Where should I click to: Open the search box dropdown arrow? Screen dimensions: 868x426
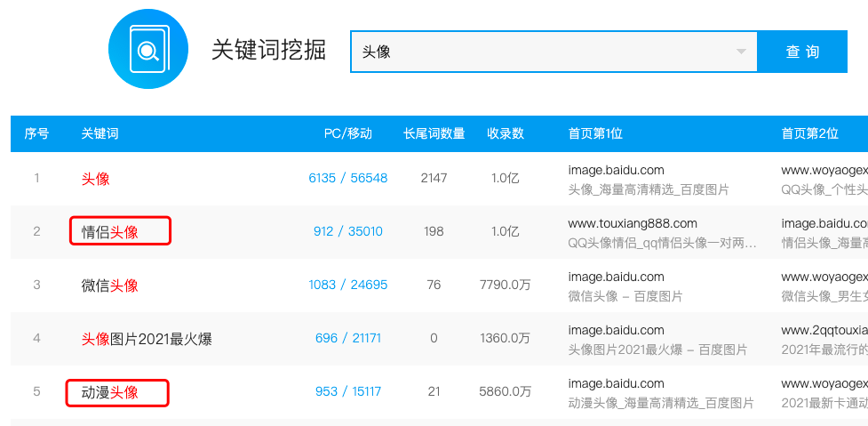tap(741, 52)
